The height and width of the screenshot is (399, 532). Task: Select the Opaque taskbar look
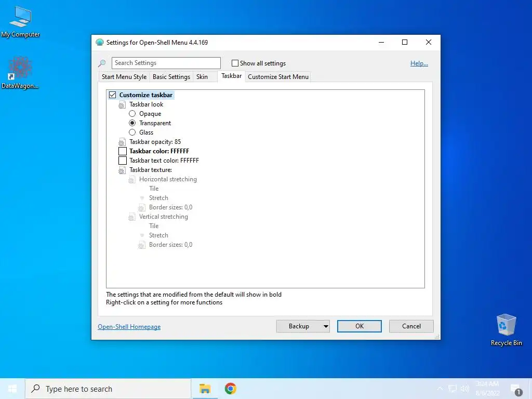pyautogui.click(x=132, y=114)
